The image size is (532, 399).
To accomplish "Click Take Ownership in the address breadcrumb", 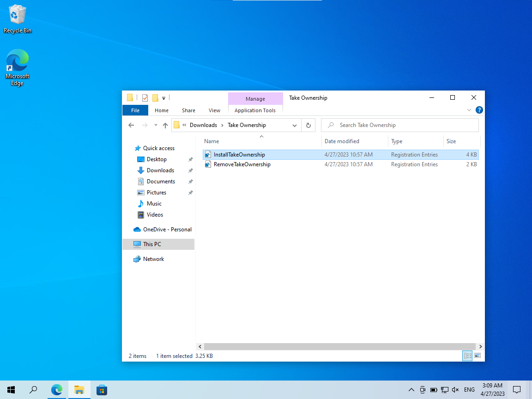I will pos(247,125).
